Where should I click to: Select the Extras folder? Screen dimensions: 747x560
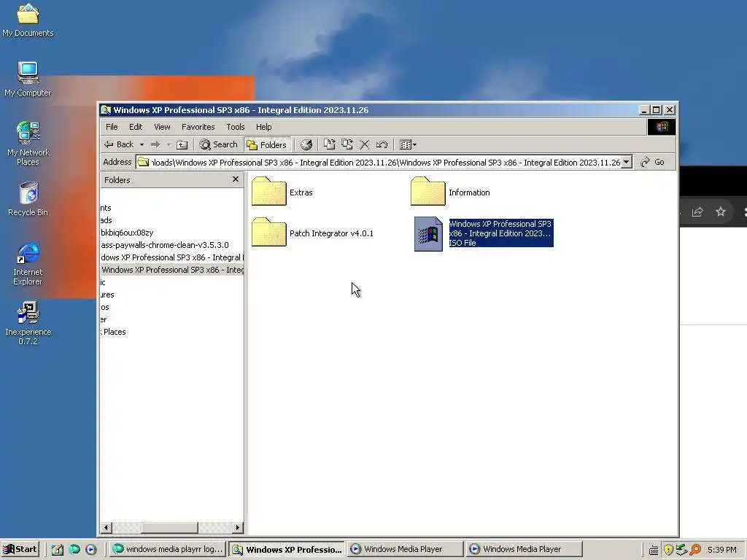(x=282, y=192)
